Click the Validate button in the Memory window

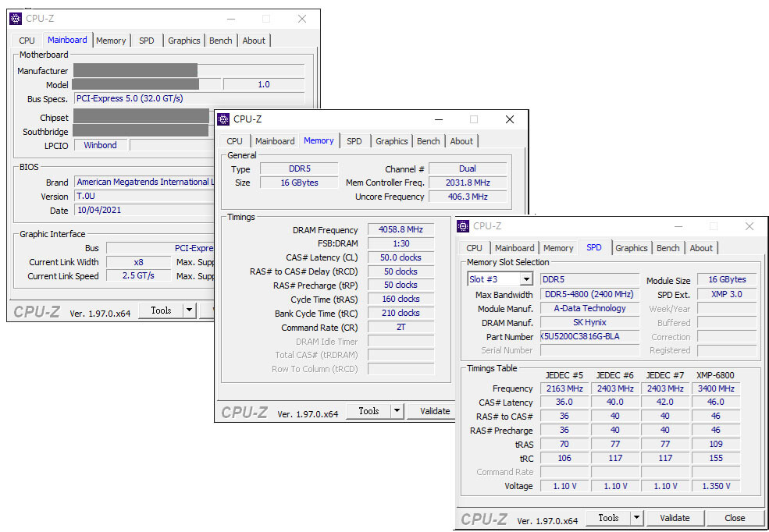tap(434, 411)
